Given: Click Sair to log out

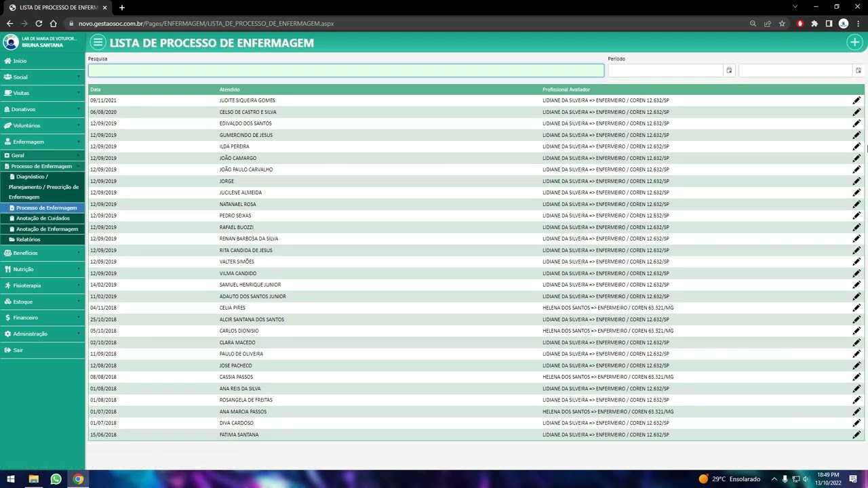Looking at the screenshot, I should (18, 350).
